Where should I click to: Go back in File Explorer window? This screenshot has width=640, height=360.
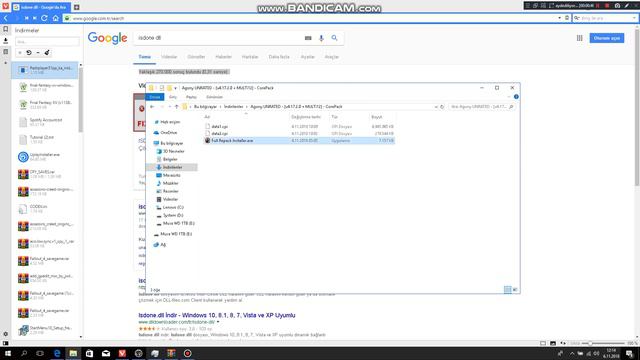click(152, 107)
